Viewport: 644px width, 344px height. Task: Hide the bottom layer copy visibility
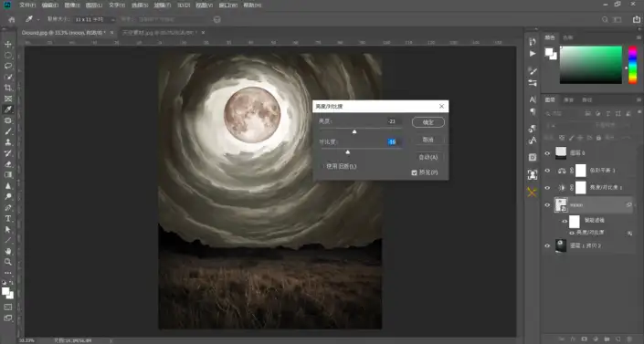point(547,245)
